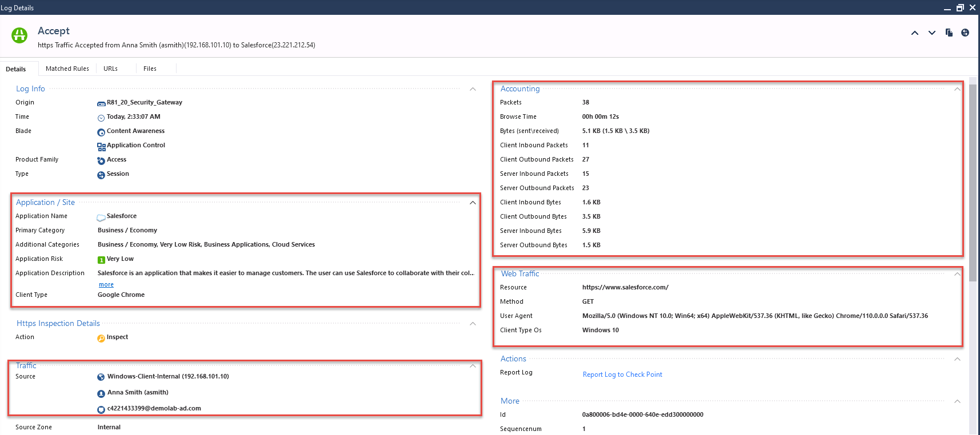Collapse the Application / Site section

(473, 203)
